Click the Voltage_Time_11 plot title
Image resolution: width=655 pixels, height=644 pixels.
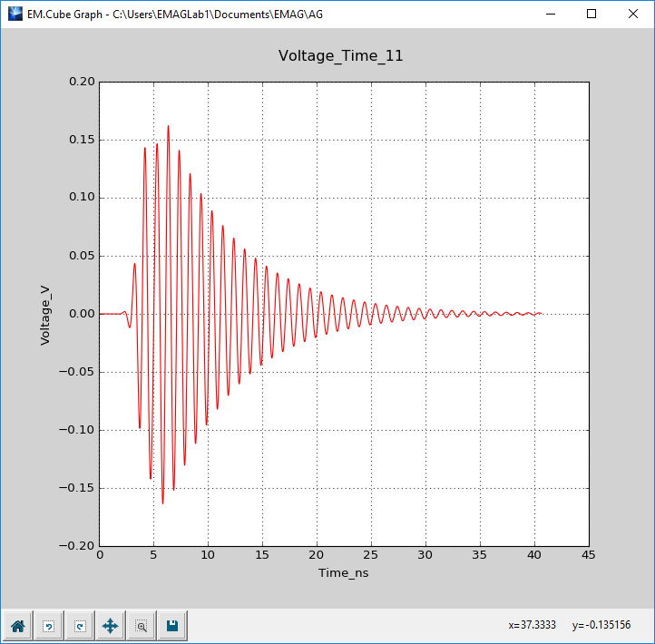point(340,56)
